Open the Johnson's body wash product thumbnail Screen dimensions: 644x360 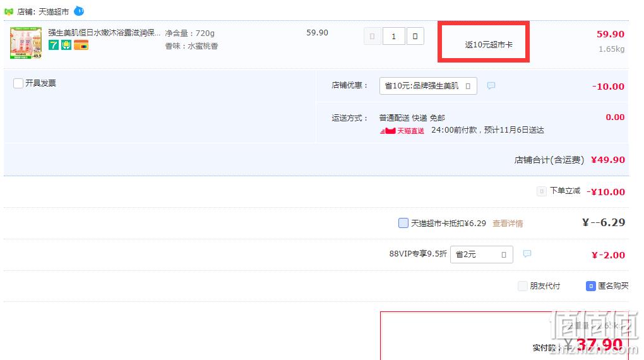coord(26,43)
